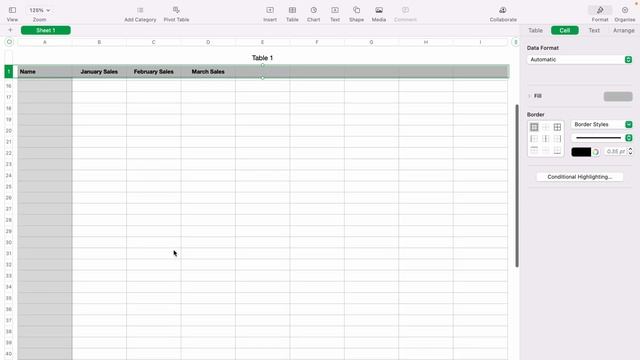Toggle the Format inspector

click(600, 10)
